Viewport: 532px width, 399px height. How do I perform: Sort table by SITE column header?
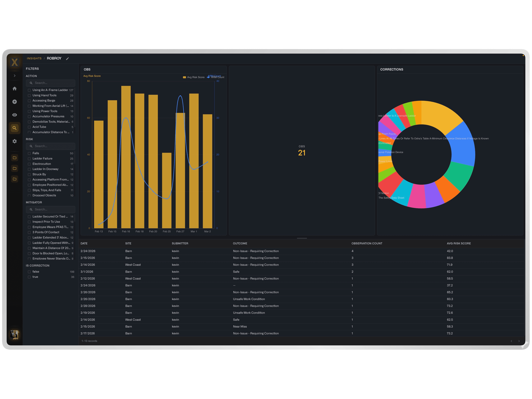(128, 244)
